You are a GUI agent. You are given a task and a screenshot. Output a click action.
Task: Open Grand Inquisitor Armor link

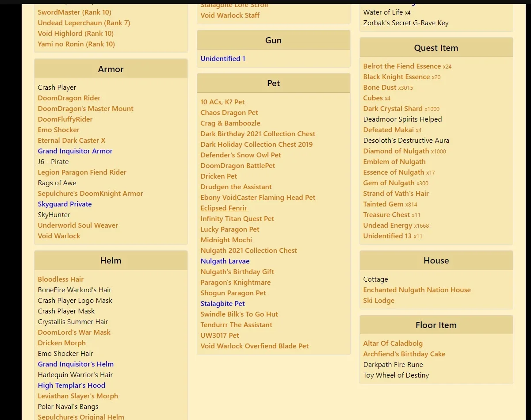click(75, 151)
